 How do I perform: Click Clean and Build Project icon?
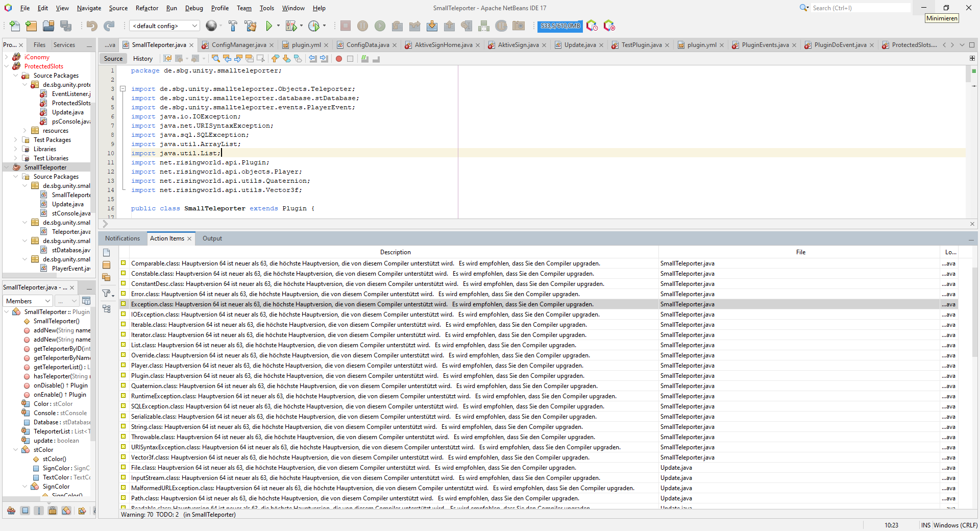[250, 26]
